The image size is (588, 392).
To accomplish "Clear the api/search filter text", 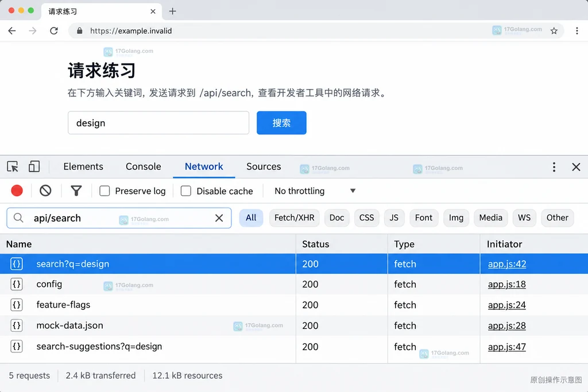I will [x=219, y=218].
